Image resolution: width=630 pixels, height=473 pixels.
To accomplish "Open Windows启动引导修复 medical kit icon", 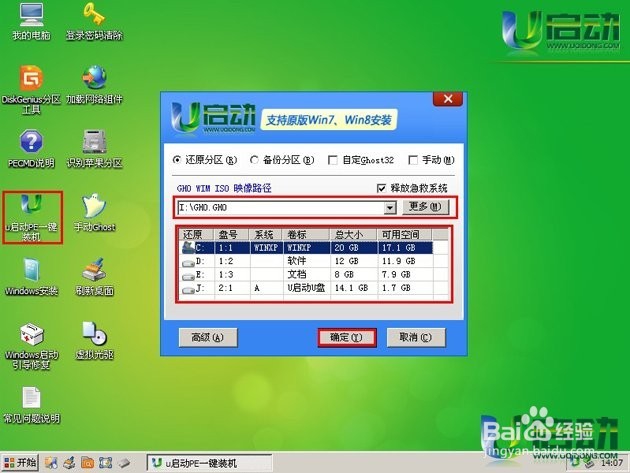I will (31, 346).
